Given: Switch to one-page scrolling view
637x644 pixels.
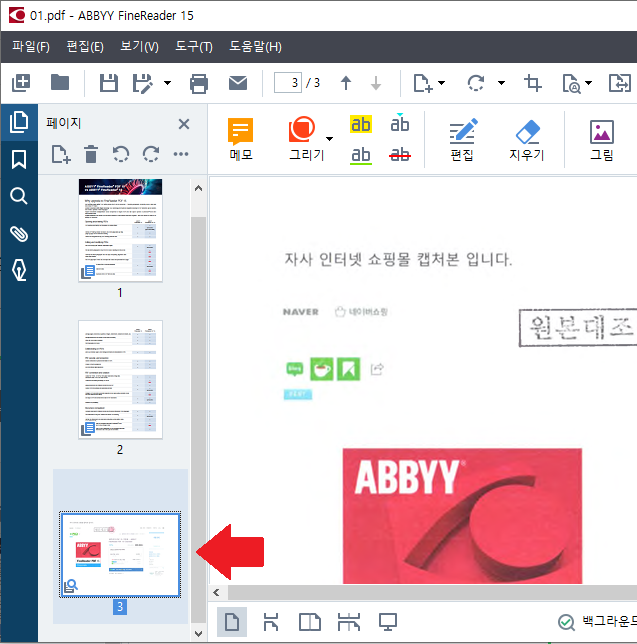Looking at the screenshot, I should tap(270, 622).
